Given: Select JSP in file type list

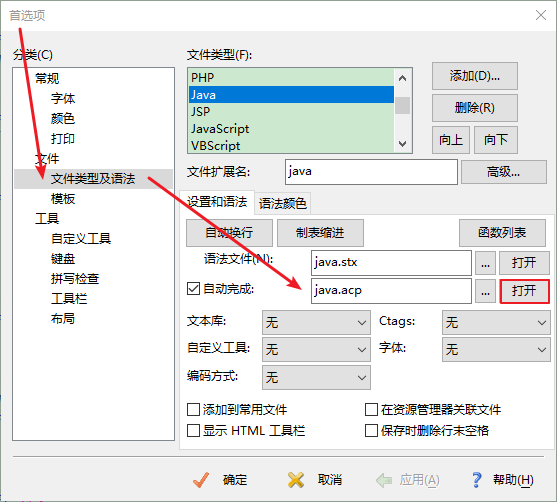Looking at the screenshot, I should pos(291,112).
